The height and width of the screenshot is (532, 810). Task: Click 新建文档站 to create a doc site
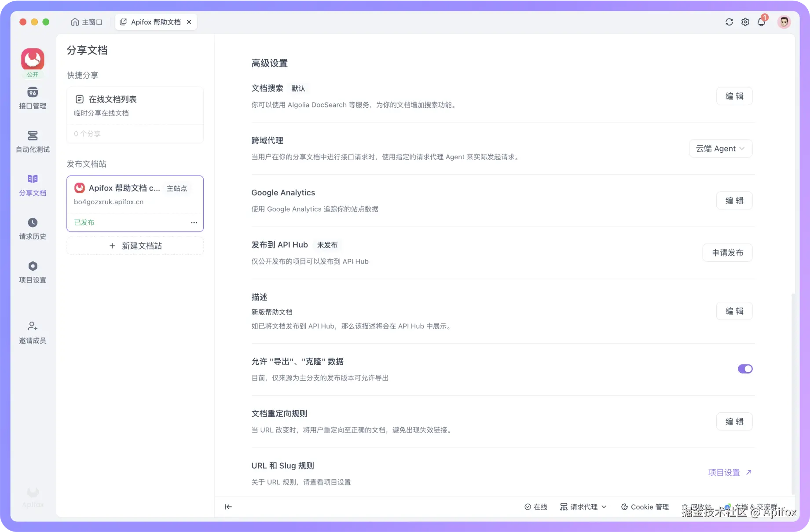[x=135, y=246]
